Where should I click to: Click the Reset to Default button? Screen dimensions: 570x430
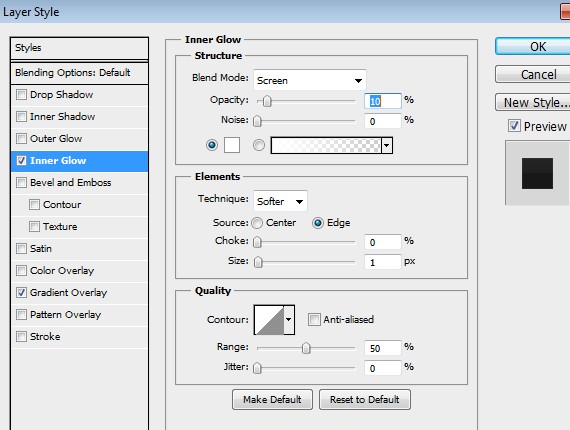(365, 399)
